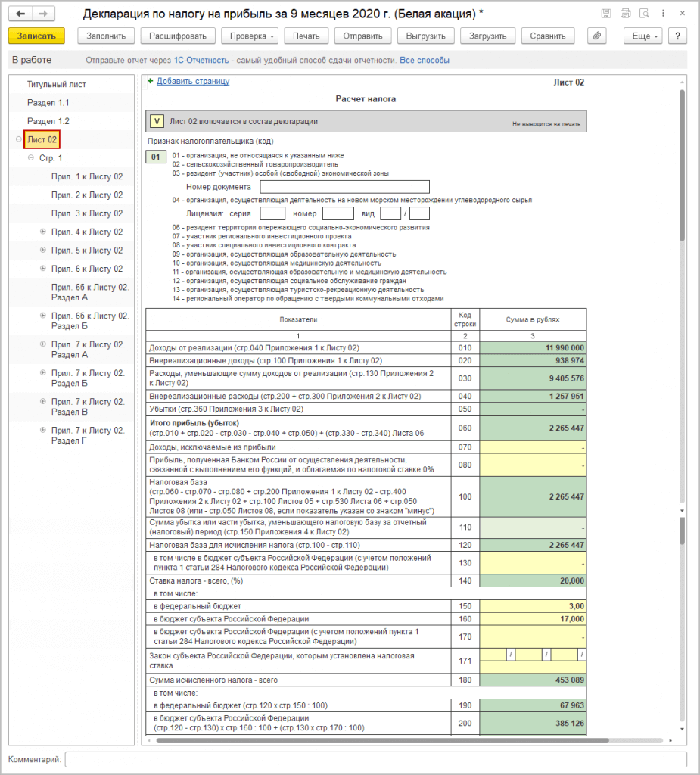Click the yellow Записать button

point(36,36)
